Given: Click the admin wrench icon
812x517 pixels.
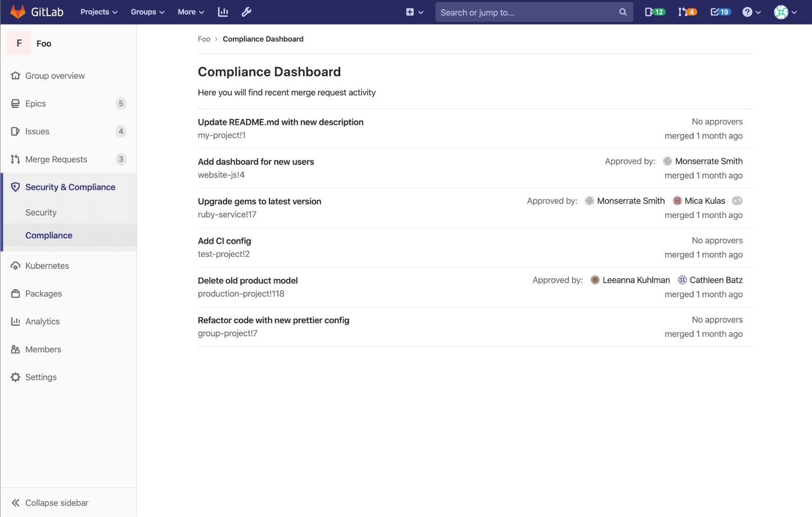Looking at the screenshot, I should (246, 12).
